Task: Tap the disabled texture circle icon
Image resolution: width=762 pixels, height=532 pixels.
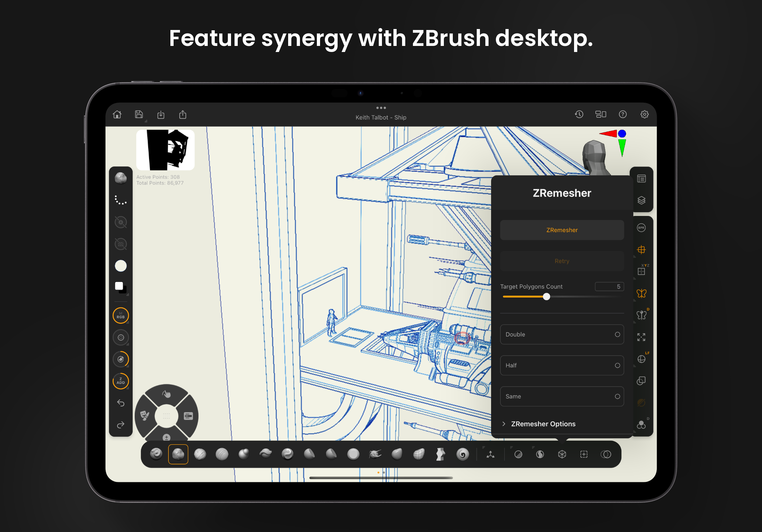Action: (121, 244)
